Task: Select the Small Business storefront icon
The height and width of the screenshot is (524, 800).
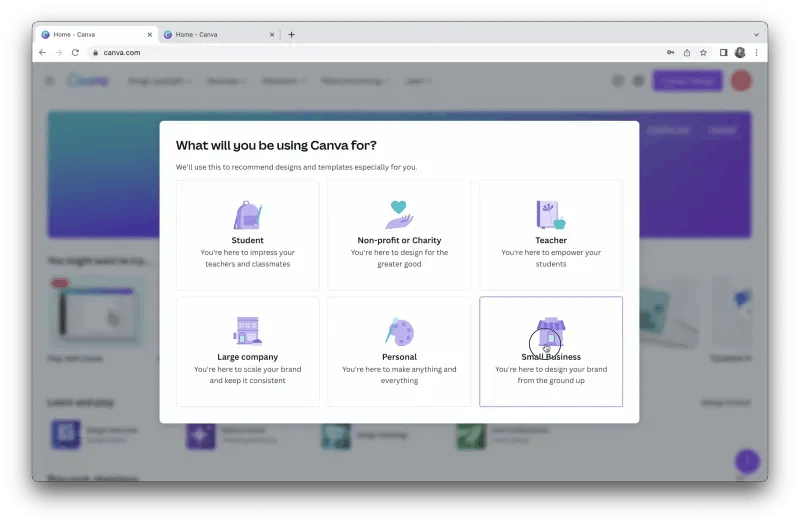Action: tap(551, 331)
